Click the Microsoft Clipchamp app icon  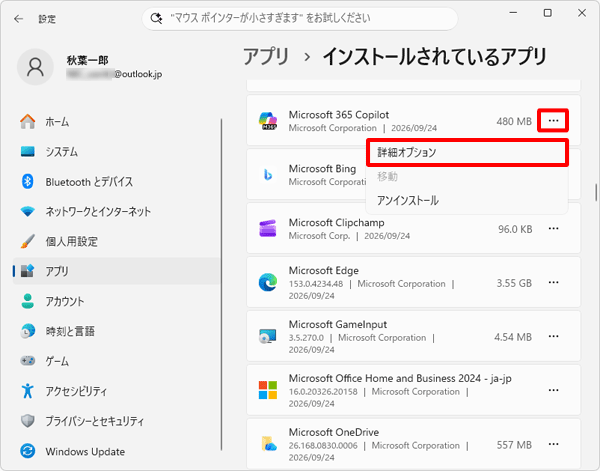pos(268,228)
